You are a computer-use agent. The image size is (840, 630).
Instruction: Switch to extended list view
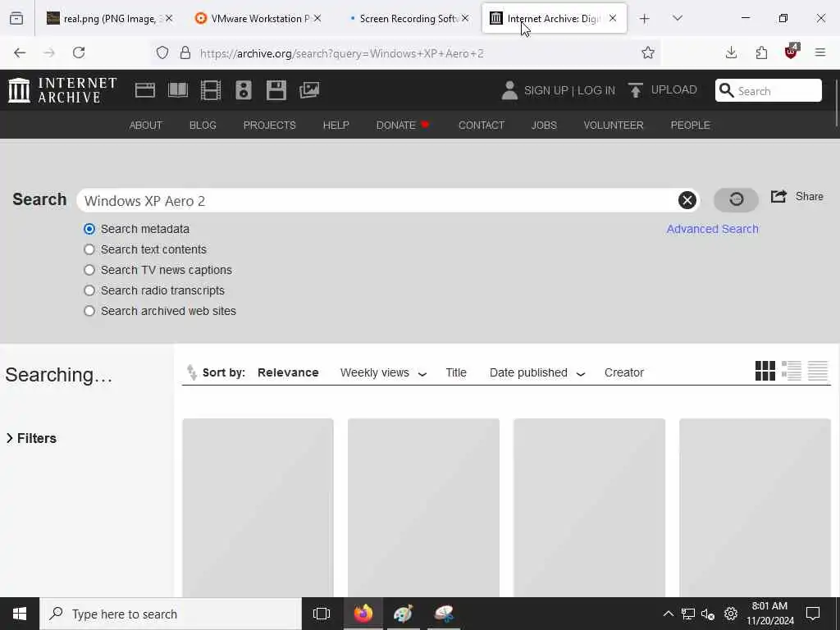[792, 371]
